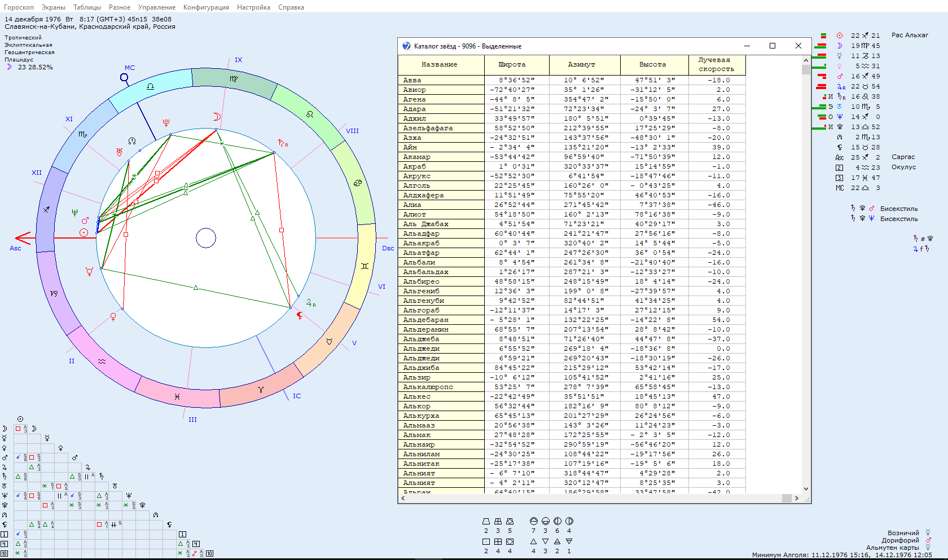Select the fire element triangle icon
This screenshot has width=948, height=560.
point(533,541)
